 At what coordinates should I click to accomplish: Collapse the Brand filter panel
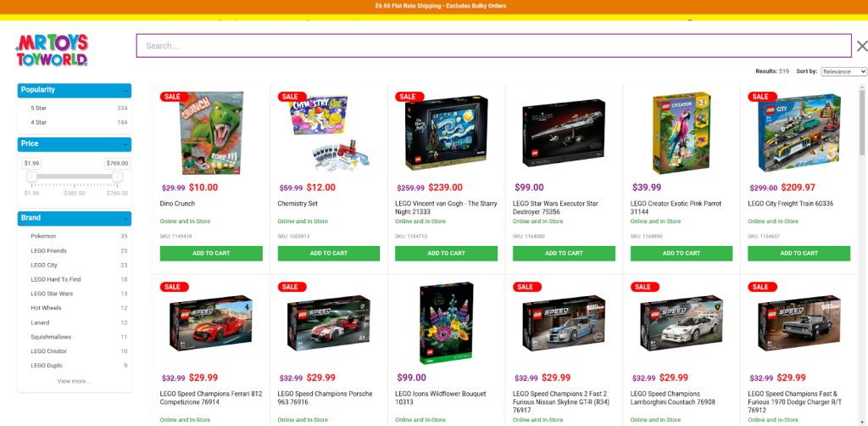click(x=125, y=218)
